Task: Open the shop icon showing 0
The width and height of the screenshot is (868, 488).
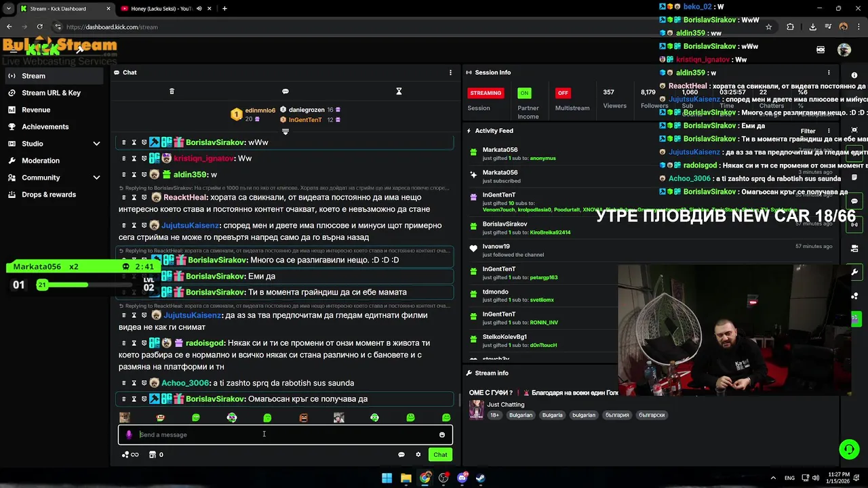Action: pos(156,455)
